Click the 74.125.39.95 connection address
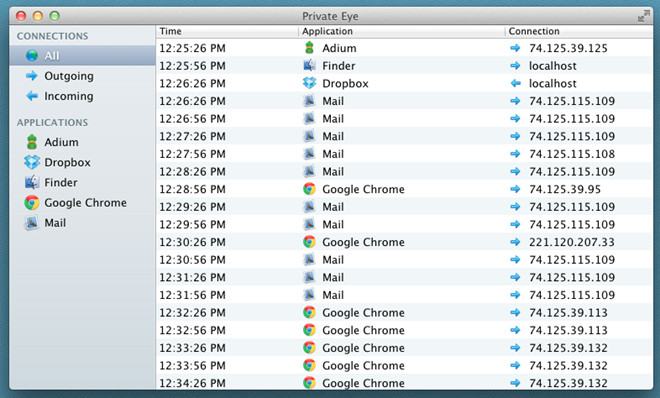The height and width of the screenshot is (398, 660). (x=565, y=189)
